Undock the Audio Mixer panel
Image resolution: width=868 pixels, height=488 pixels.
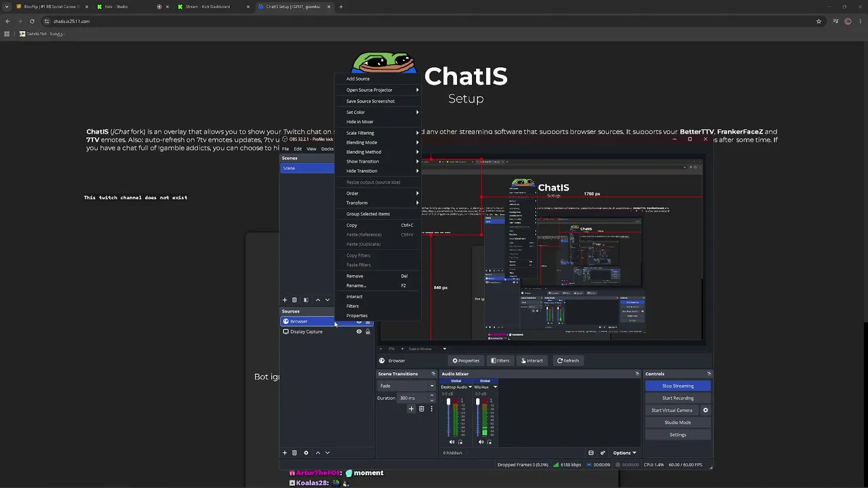coord(637,373)
